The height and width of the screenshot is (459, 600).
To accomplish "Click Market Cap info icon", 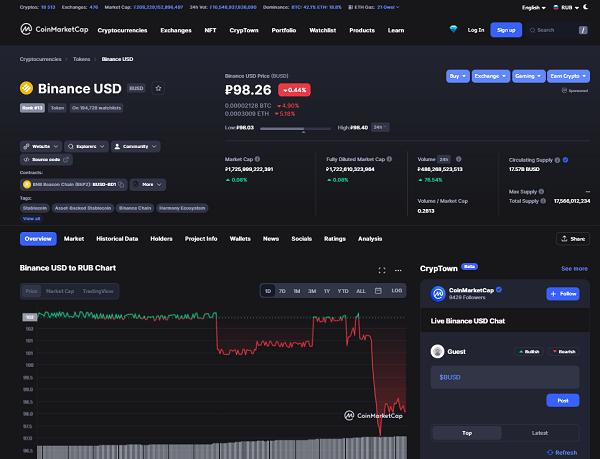I will (258, 159).
